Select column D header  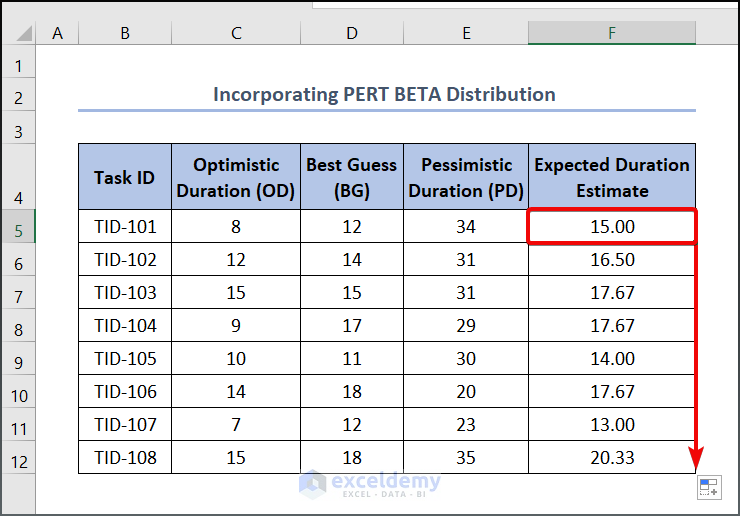coord(351,33)
